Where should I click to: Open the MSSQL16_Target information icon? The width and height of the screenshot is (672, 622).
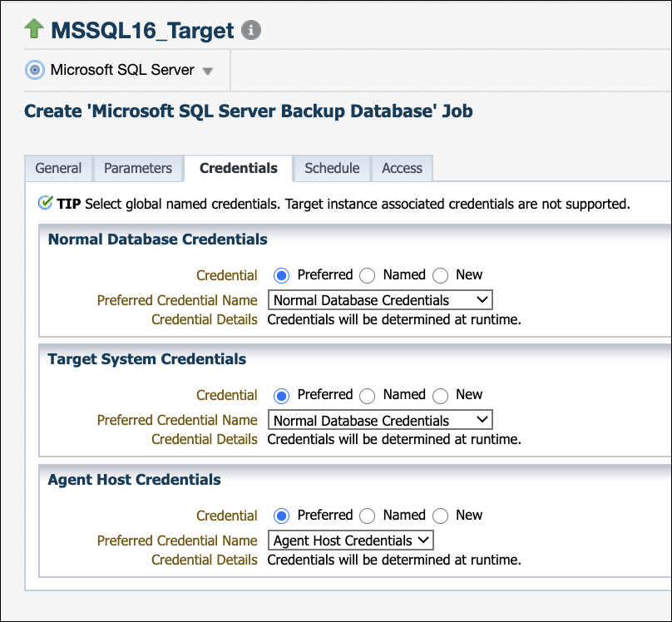[x=251, y=30]
